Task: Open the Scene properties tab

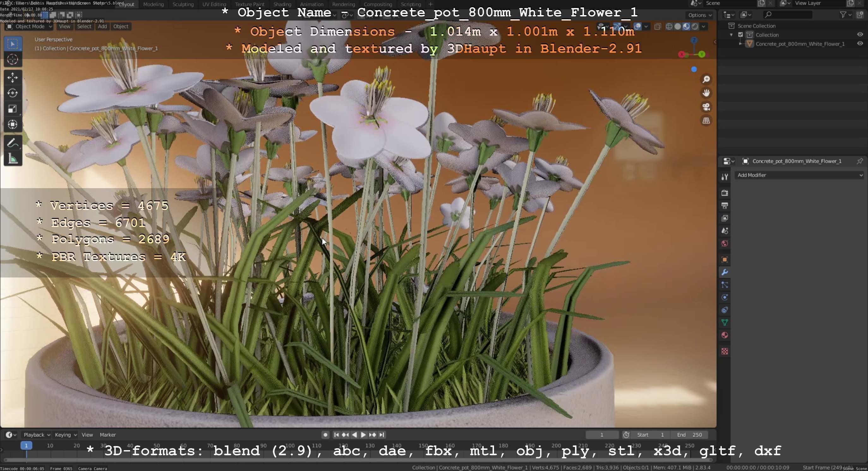Action: 725,231
